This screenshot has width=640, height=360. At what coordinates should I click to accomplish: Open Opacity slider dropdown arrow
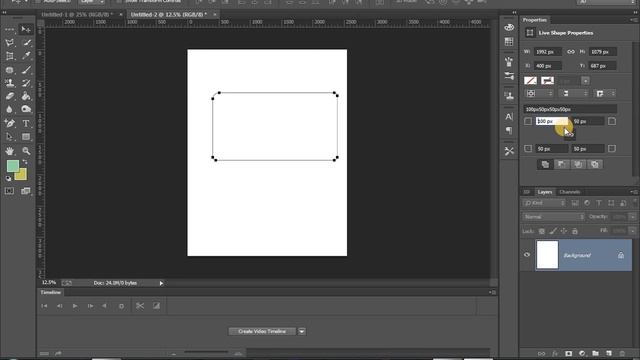tap(632, 217)
